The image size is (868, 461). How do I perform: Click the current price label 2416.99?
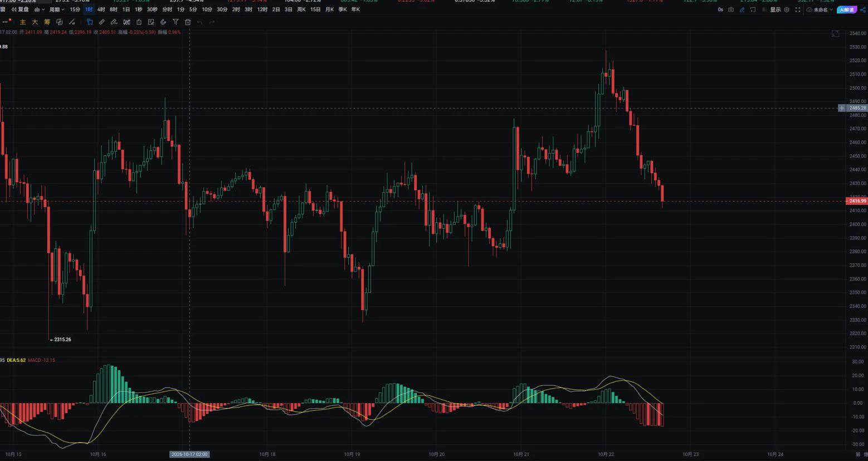pyautogui.click(x=857, y=201)
